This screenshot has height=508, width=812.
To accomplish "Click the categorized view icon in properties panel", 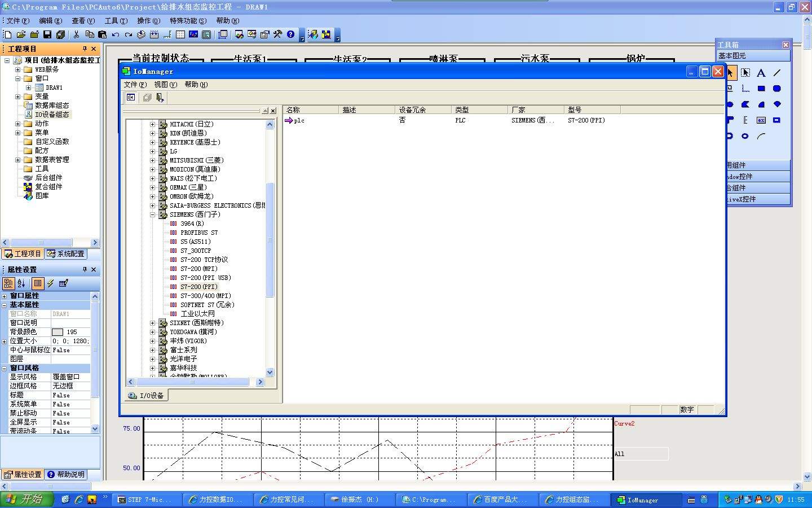I will [x=8, y=283].
